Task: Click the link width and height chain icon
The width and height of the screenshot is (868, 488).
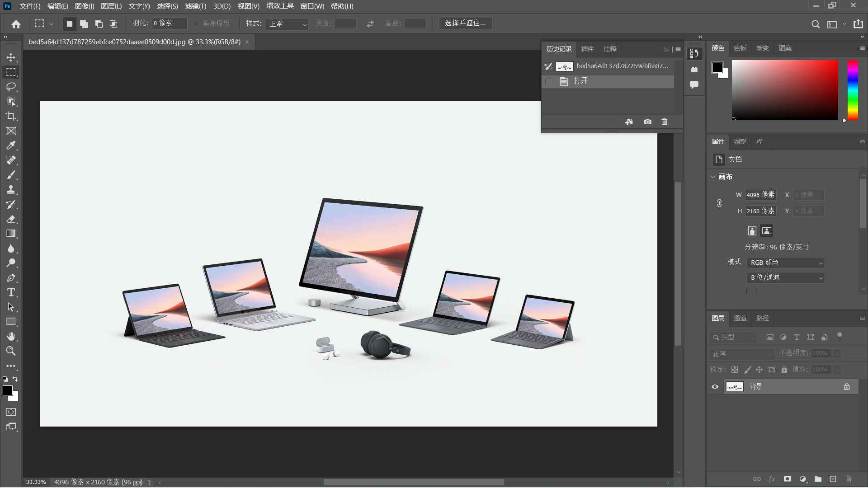Action: [719, 203]
